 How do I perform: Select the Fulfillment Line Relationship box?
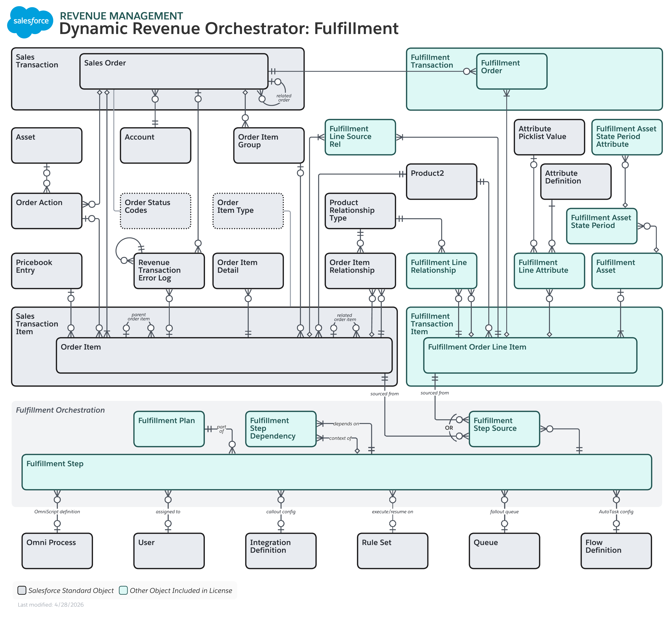click(x=441, y=271)
